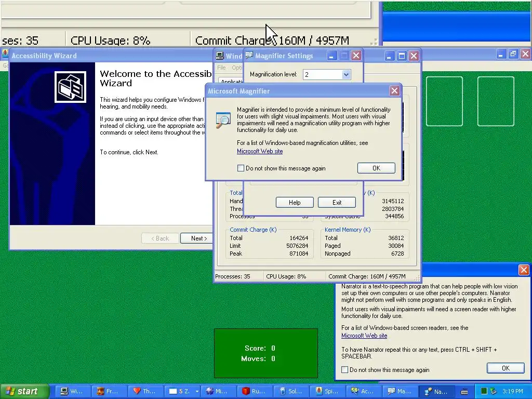Image resolution: width=532 pixels, height=399 pixels.
Task: Switch to the Ru... taskbar item with red cube
Action: pyautogui.click(x=255, y=391)
